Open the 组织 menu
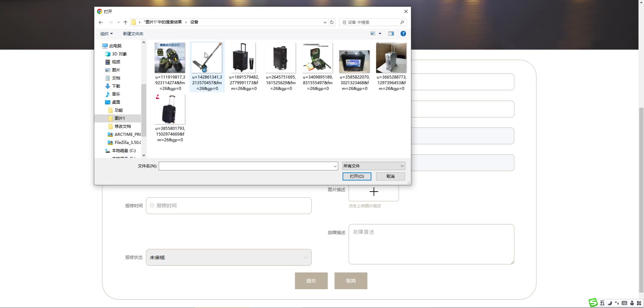This screenshot has height=308, width=644. coord(106,34)
